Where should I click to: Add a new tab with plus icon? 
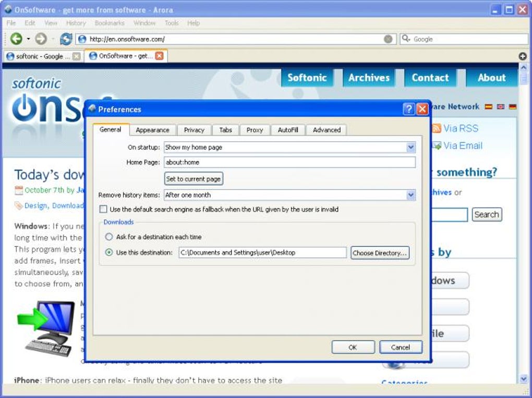pos(523,56)
